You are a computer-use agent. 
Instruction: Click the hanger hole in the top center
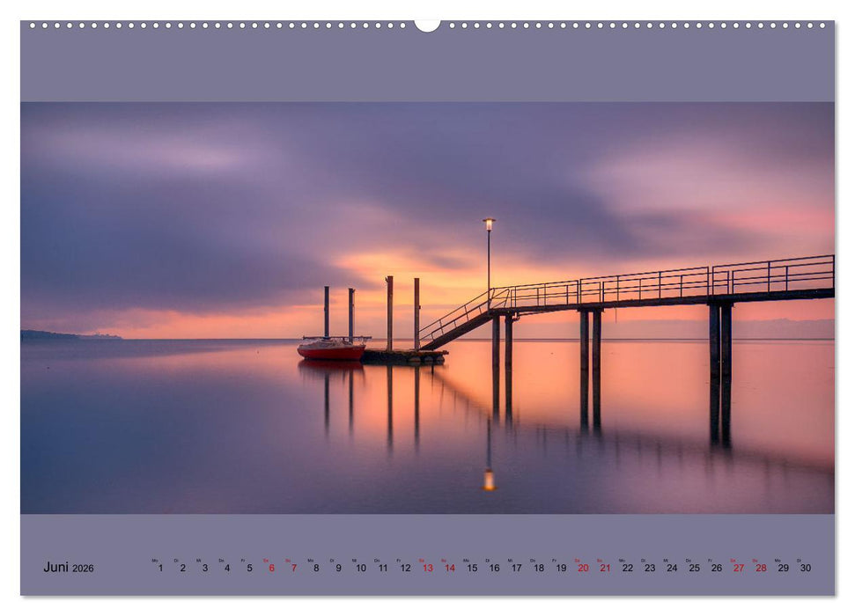(x=427, y=23)
